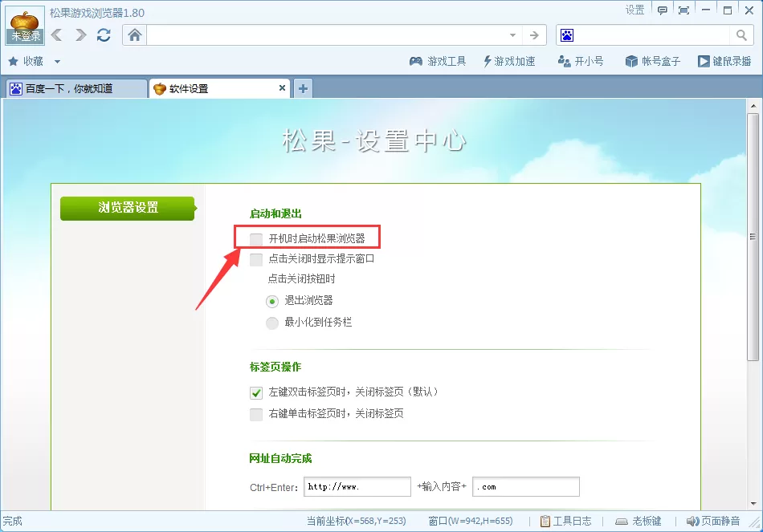Open the home page icon
The width and height of the screenshot is (763, 532).
[x=135, y=35]
